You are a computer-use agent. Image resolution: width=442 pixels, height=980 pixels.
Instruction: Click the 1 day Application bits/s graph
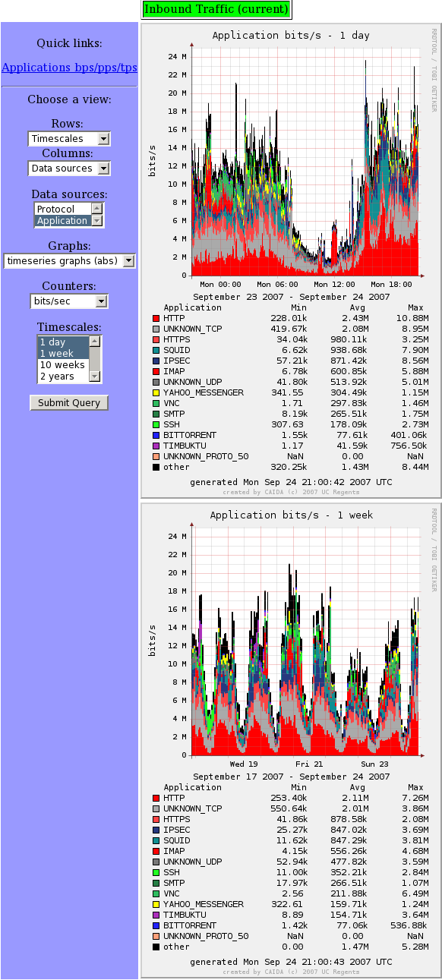tap(290, 260)
